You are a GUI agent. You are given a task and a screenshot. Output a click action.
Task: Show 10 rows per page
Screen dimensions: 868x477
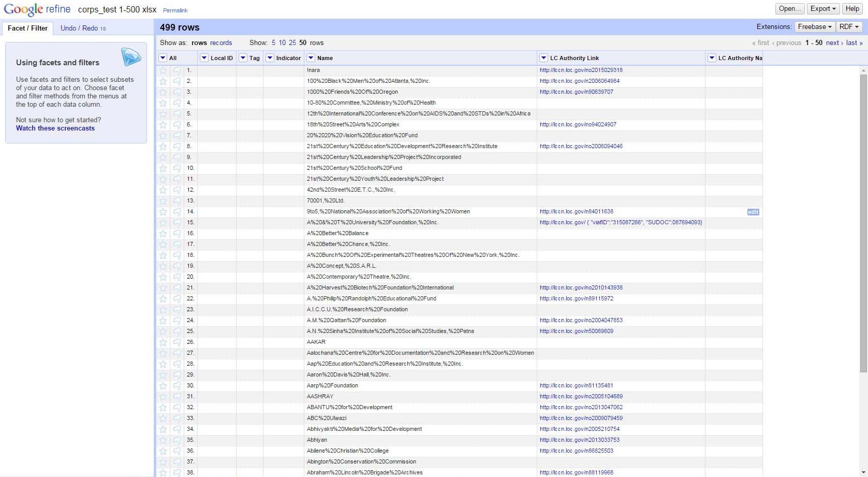click(x=282, y=43)
